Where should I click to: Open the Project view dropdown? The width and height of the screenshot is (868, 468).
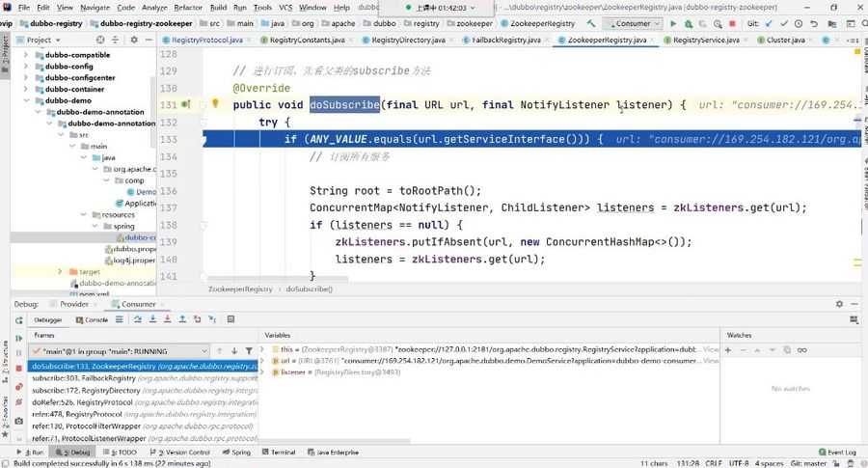pos(43,40)
